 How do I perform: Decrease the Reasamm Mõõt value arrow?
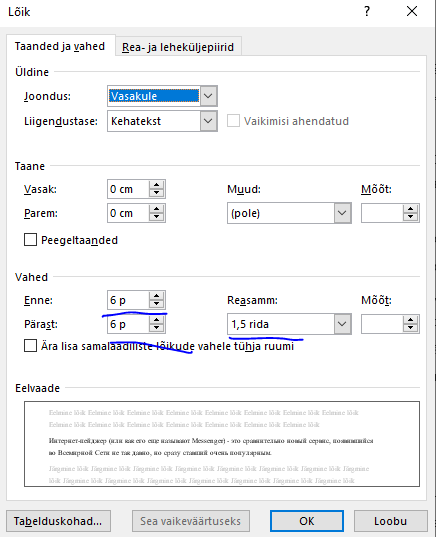point(410,328)
